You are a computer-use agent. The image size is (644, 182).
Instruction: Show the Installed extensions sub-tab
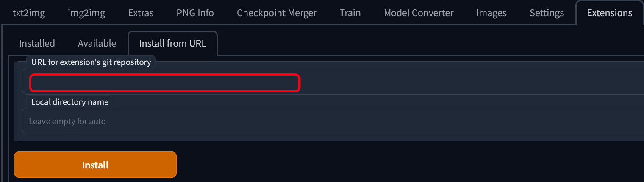click(x=37, y=43)
